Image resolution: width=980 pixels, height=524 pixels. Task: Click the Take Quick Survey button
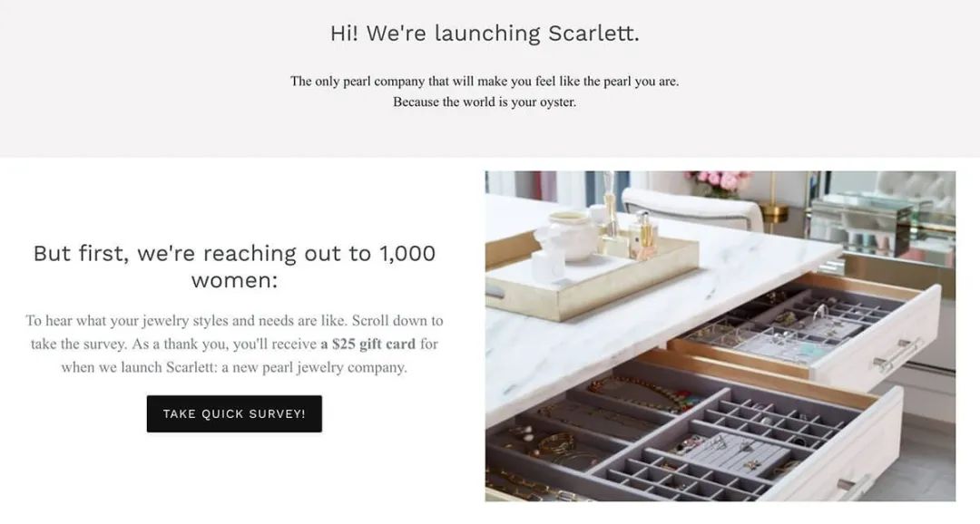pos(234,413)
